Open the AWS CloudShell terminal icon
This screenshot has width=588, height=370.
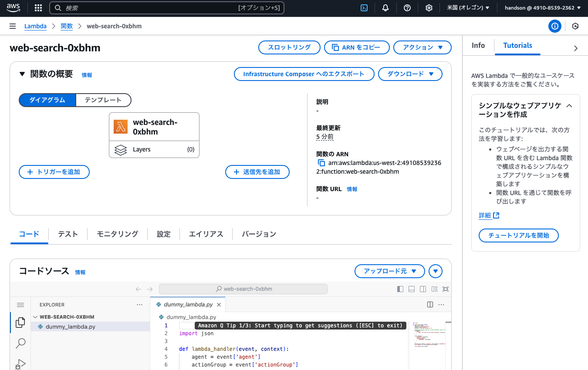(x=364, y=7)
